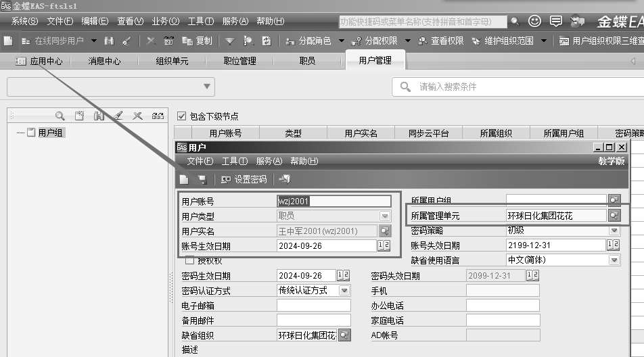Open the 密码认证方式 dropdown
644x357 pixels.
344,291
